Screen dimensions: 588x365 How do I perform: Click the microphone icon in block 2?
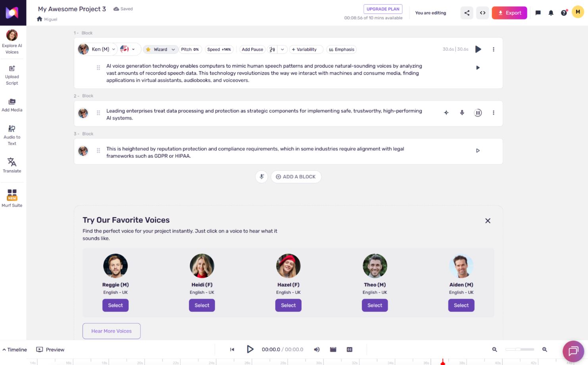pos(462,113)
